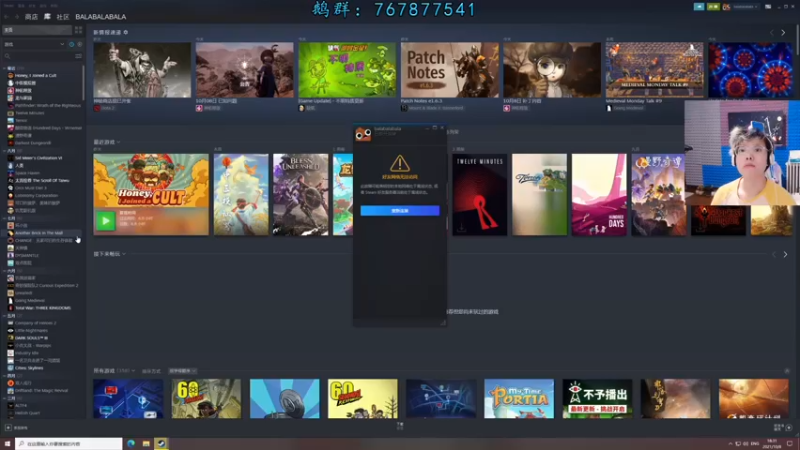Select Lobotomy Corporation in sidebar
Viewport: 800px width, 450px height.
click(x=36, y=195)
